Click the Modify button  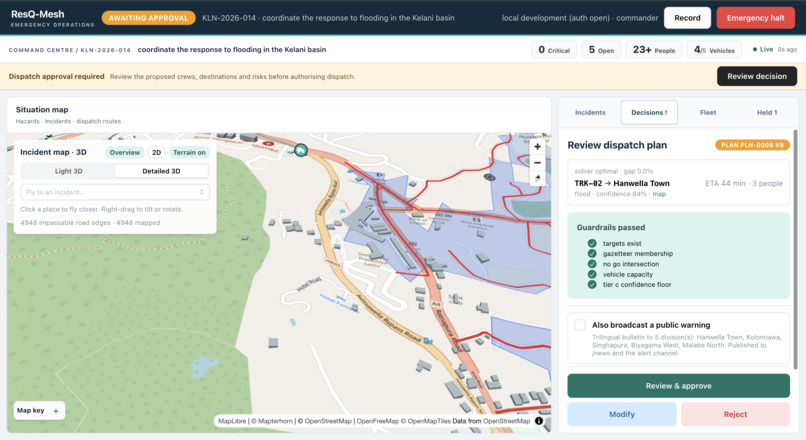pos(622,414)
